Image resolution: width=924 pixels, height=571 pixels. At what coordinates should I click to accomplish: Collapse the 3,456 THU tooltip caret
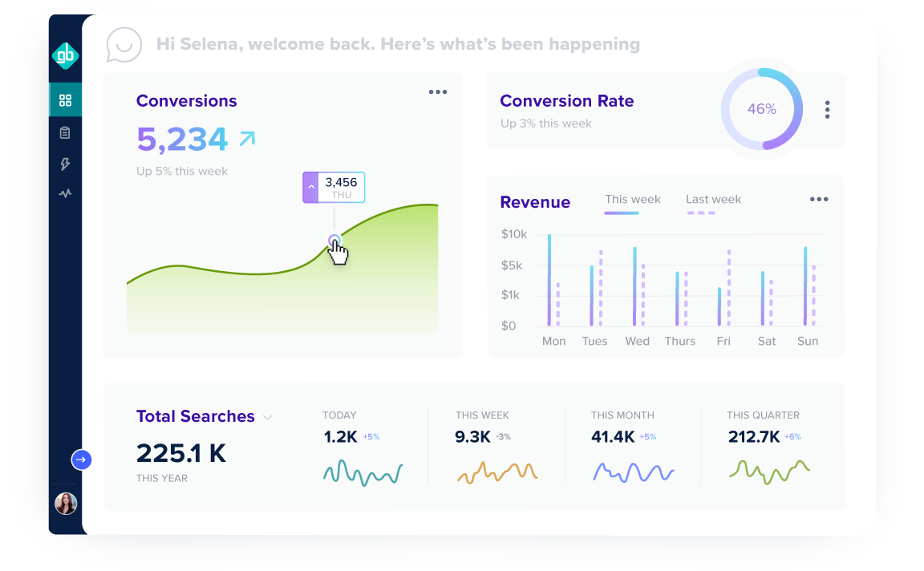[311, 188]
